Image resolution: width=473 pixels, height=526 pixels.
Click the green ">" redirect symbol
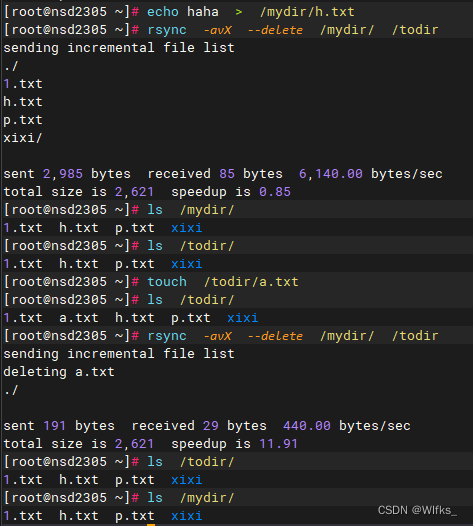(239, 12)
